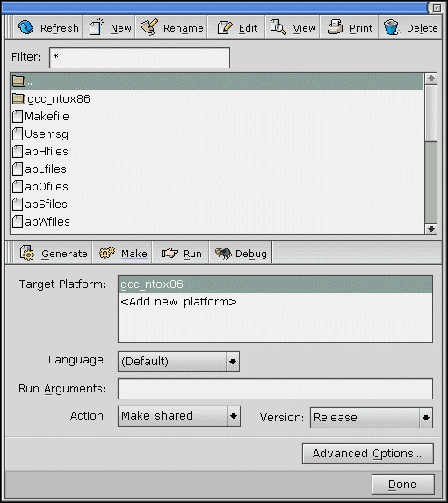448x503 pixels.
Task: Click into the Run Arguments field
Action: pos(275,389)
